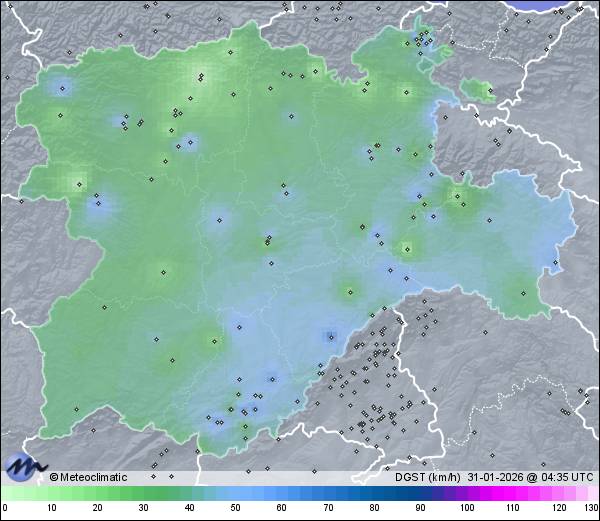
Task: Select the 90 km/h legend label
Action: pos(419,509)
